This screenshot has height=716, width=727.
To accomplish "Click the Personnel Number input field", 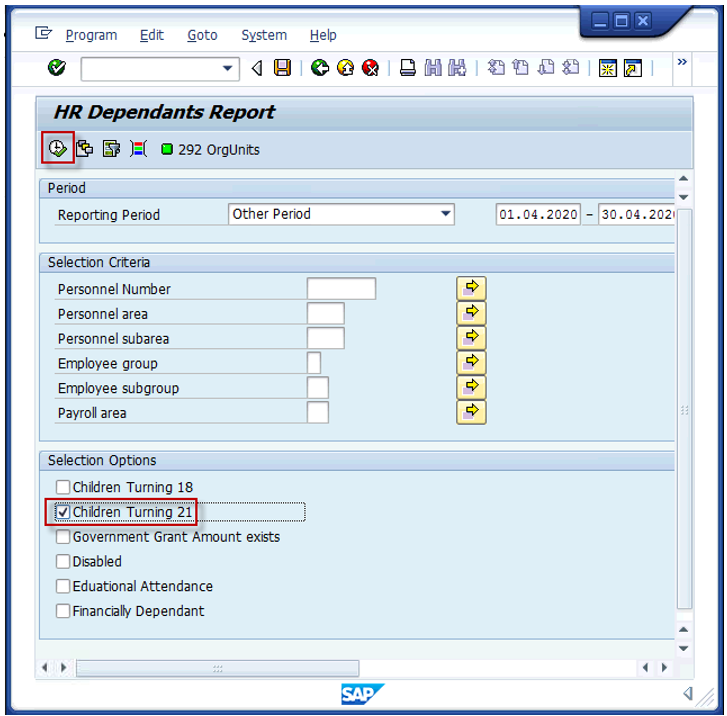I will click(341, 289).
